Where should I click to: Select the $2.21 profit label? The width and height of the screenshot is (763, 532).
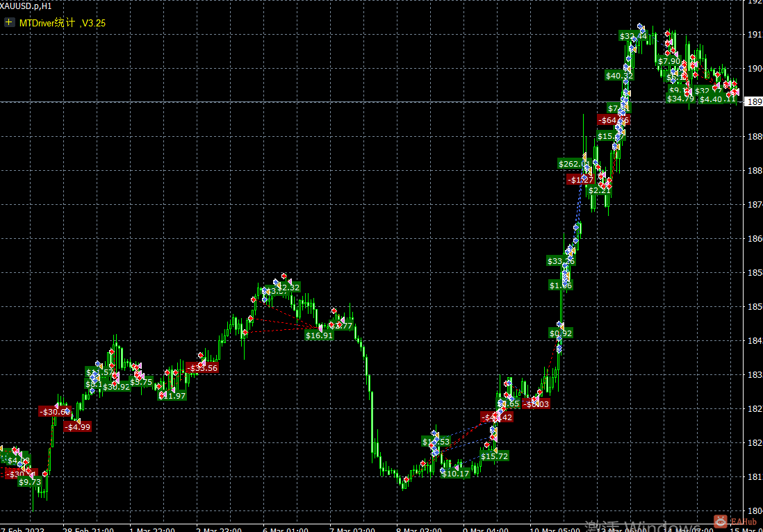[x=599, y=190]
